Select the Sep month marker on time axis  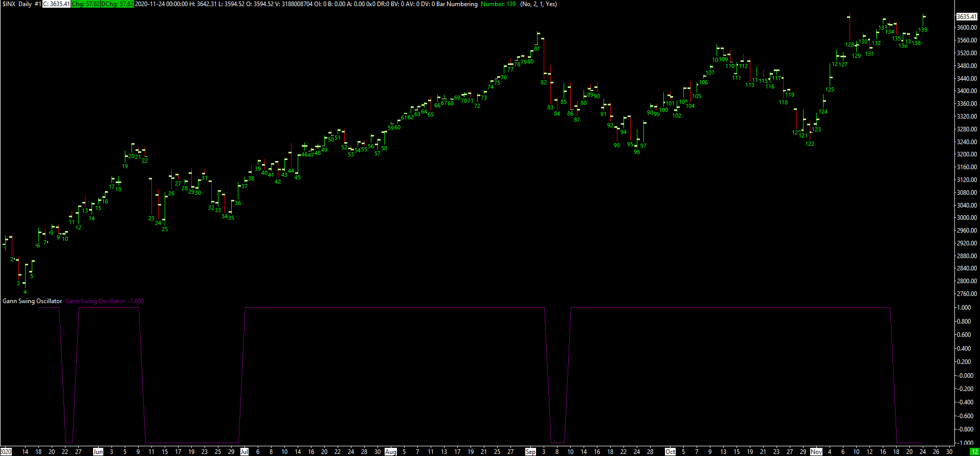click(x=530, y=452)
